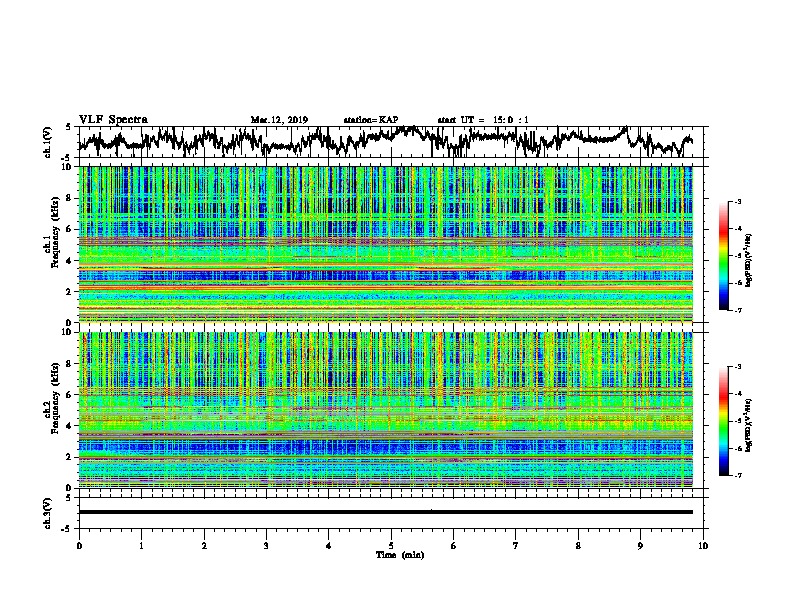Click the "8" frequency tick of ch.1 spectrogram
Image resolution: width=792 pixels, height=612 pixels.
[x=69, y=198]
